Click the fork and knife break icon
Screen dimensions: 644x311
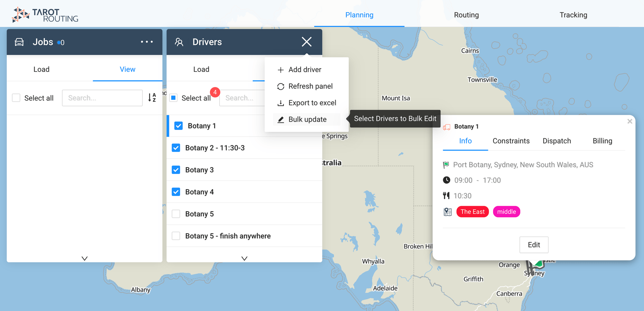coord(446,196)
